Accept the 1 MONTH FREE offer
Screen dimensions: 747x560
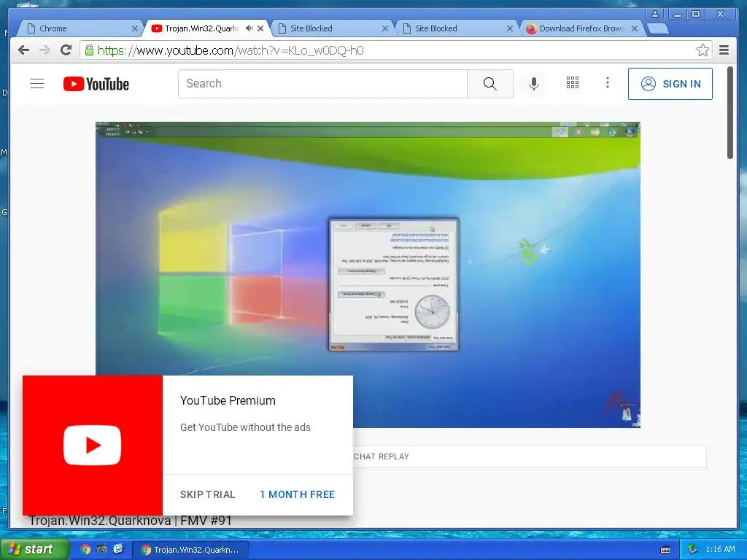[x=298, y=494]
